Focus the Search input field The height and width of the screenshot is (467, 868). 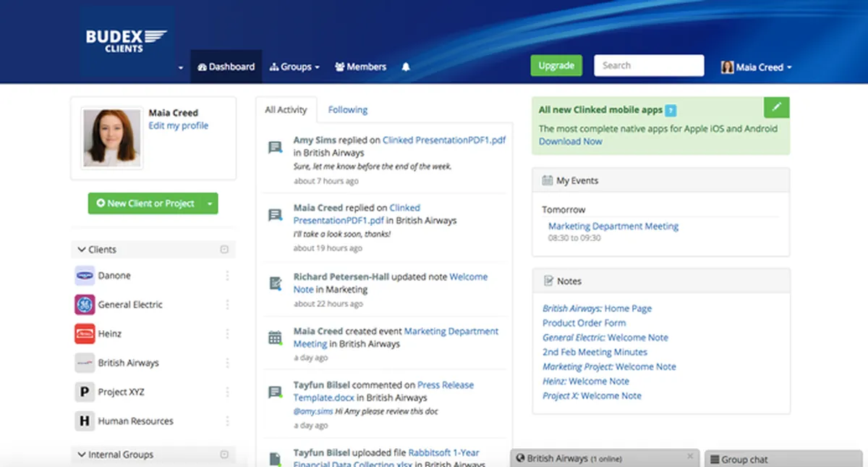click(x=649, y=65)
